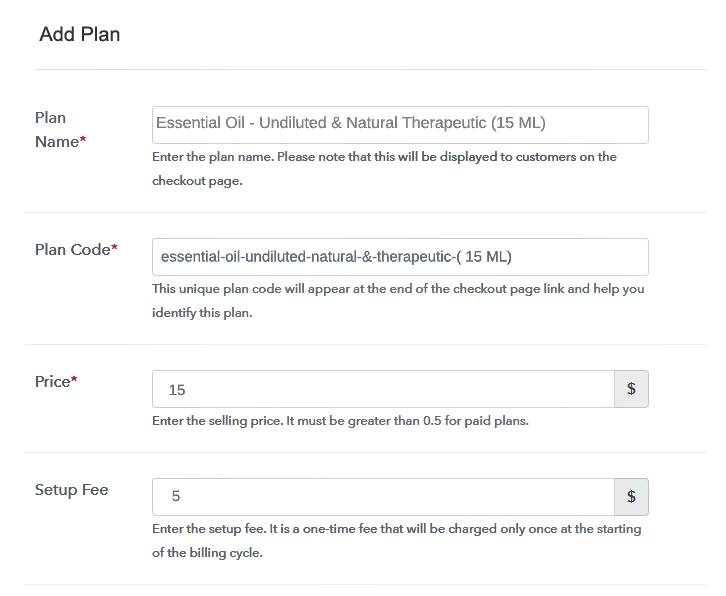This screenshot has height=596, width=726.
Task: Click the dollar sign beside Setup Fee field
Action: 631,497
